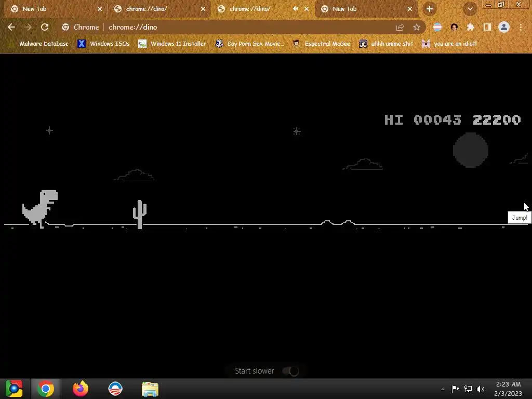Open Chrome from the taskbar
532x399 pixels.
click(x=46, y=389)
